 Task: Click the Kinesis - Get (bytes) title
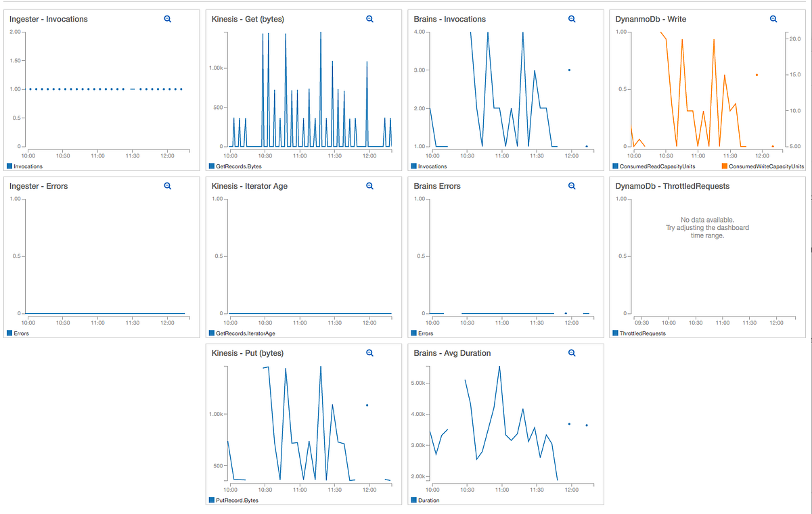click(248, 20)
